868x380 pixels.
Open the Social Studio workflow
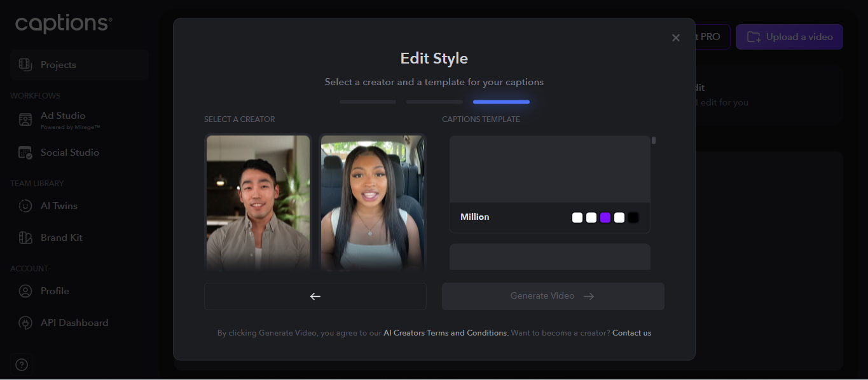click(69, 152)
